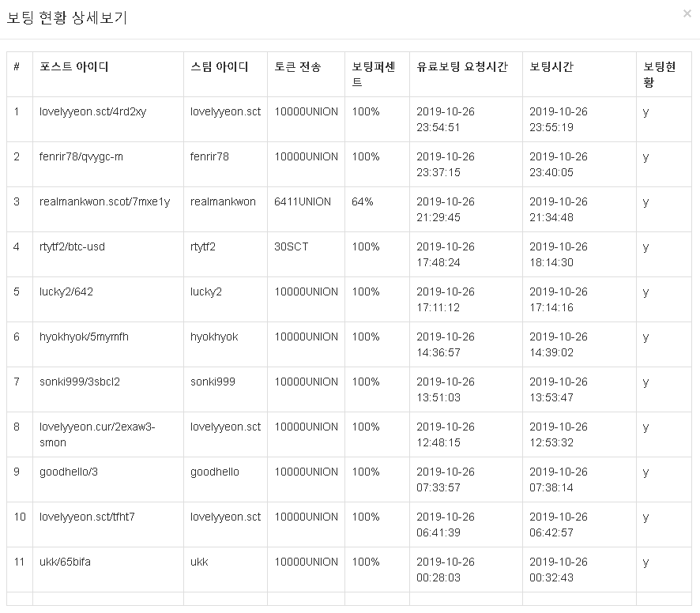The image size is (700, 613).
Task: Click the 'y' status in the rtytf2 row
Action: click(x=646, y=248)
